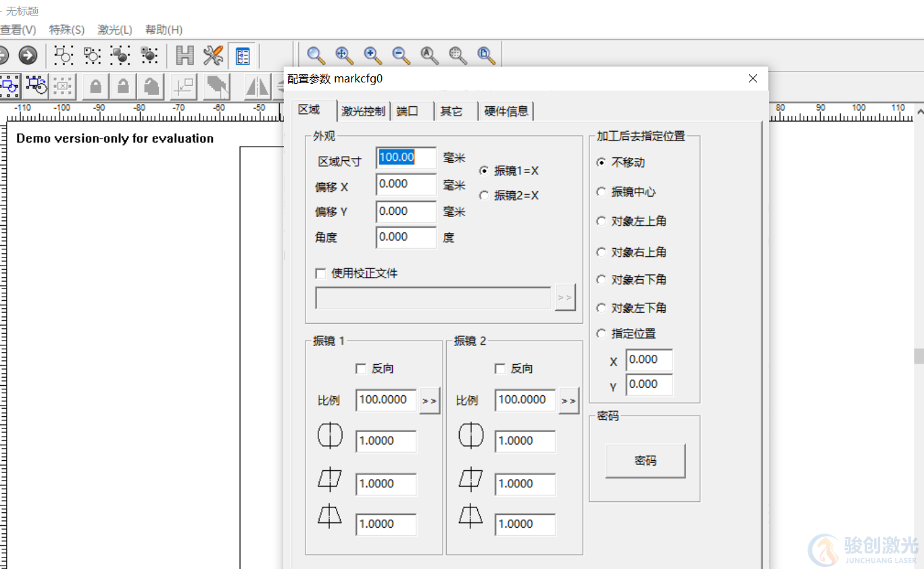Click the uncombine icon with single dark sphere
Screen dimensions: 924x569
point(149,55)
